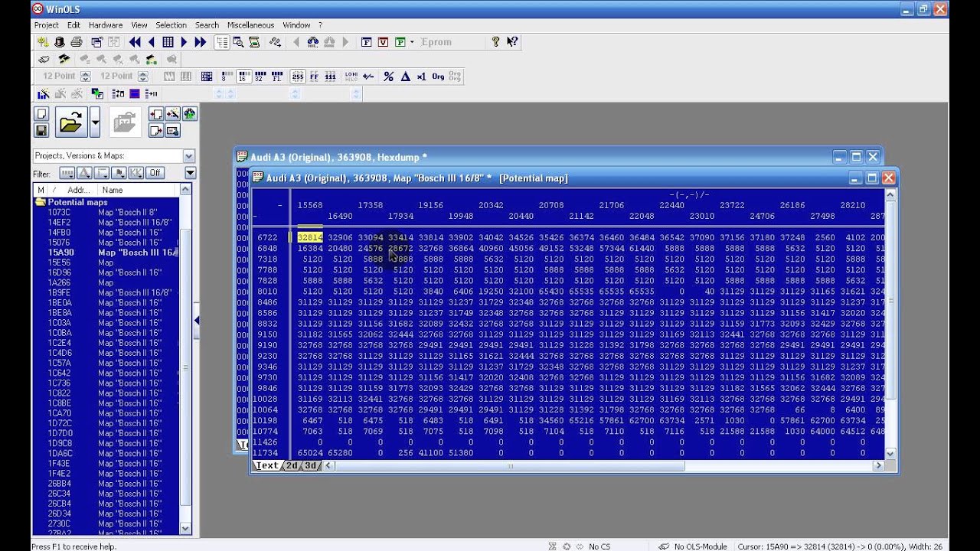Click the yellow question mark help icon
The height and width of the screenshot is (551, 980).
(x=495, y=42)
